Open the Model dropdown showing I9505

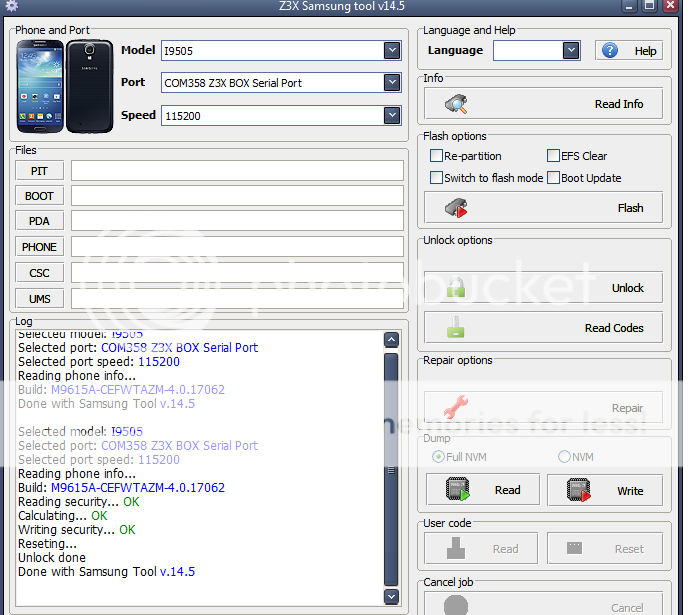point(392,50)
